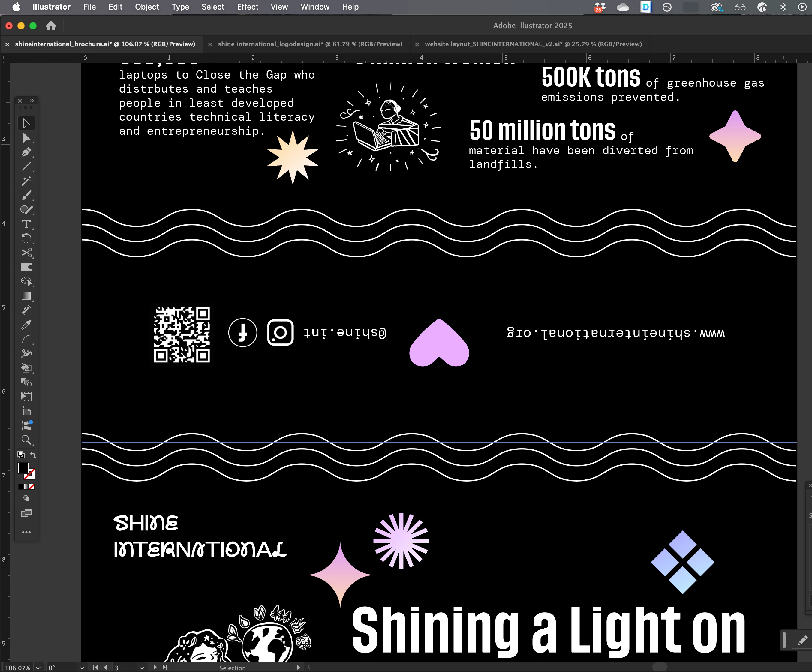812x672 pixels.
Task: Select the Pen tool
Action: [26, 152]
